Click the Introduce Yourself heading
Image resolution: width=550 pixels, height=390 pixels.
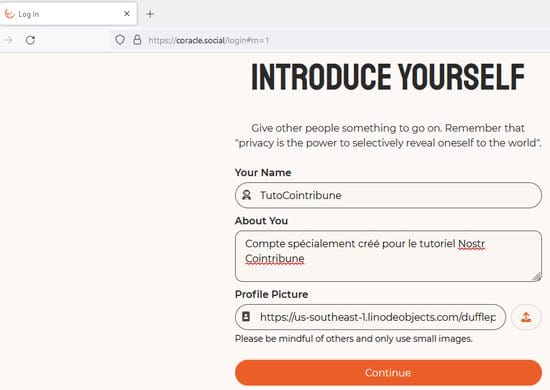[x=388, y=77]
